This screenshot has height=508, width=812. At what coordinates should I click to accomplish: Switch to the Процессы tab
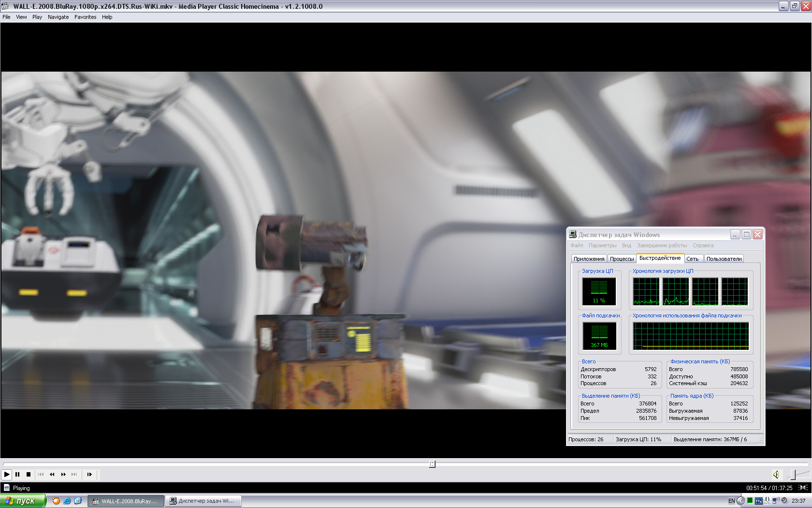click(622, 259)
